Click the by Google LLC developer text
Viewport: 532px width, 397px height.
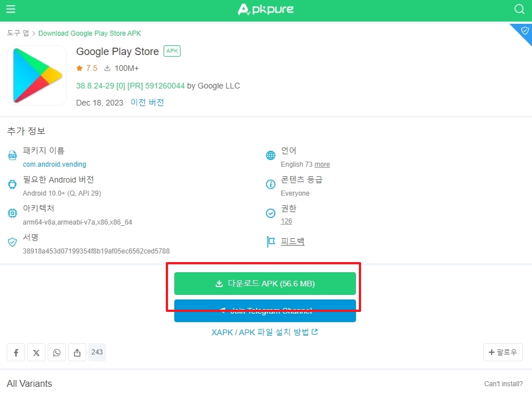(x=213, y=86)
